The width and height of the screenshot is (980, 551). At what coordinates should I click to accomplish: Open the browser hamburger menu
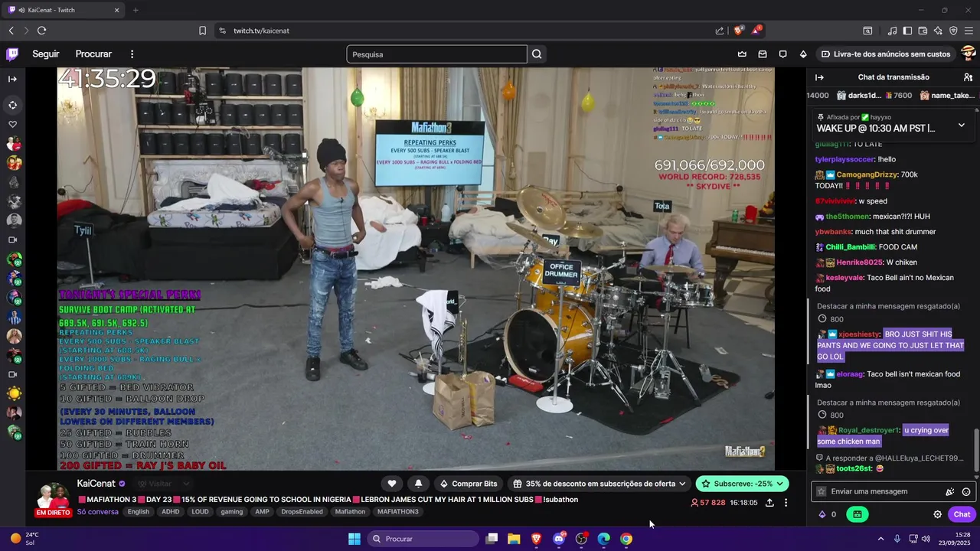969,31
